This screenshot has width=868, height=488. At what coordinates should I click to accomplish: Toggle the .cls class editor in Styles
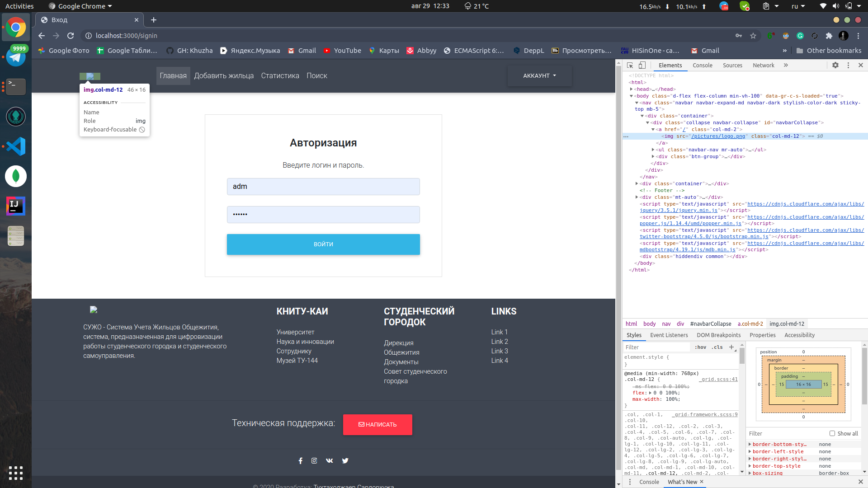(717, 347)
